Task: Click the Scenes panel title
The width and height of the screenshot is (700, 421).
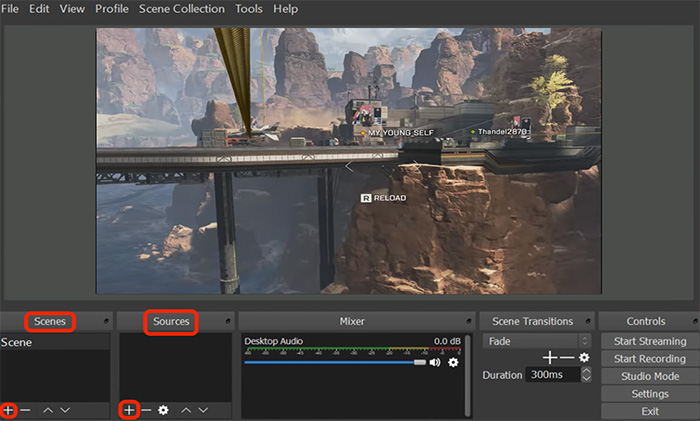Action: (50, 321)
